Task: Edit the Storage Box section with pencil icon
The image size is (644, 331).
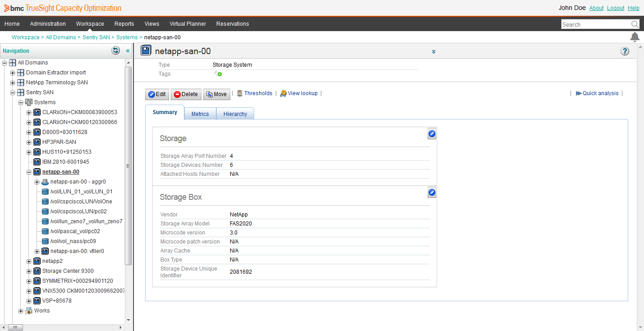Action: pyautogui.click(x=431, y=193)
